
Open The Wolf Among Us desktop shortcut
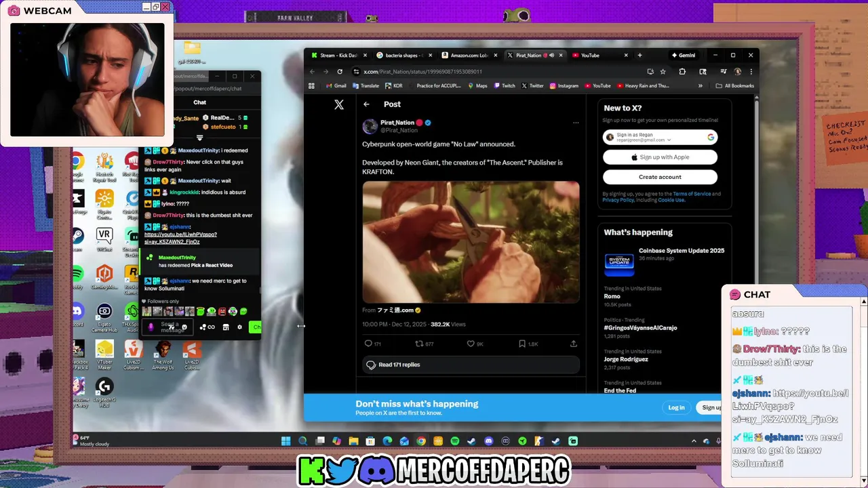pyautogui.click(x=163, y=355)
